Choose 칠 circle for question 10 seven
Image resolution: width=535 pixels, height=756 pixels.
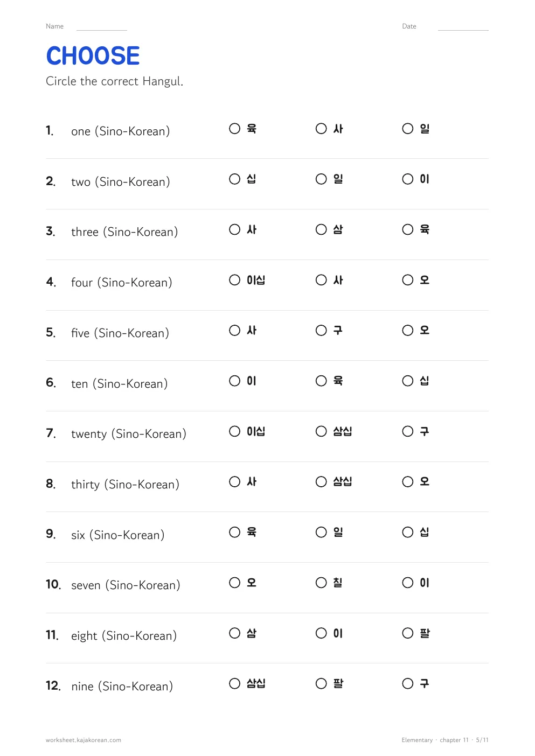tap(321, 583)
